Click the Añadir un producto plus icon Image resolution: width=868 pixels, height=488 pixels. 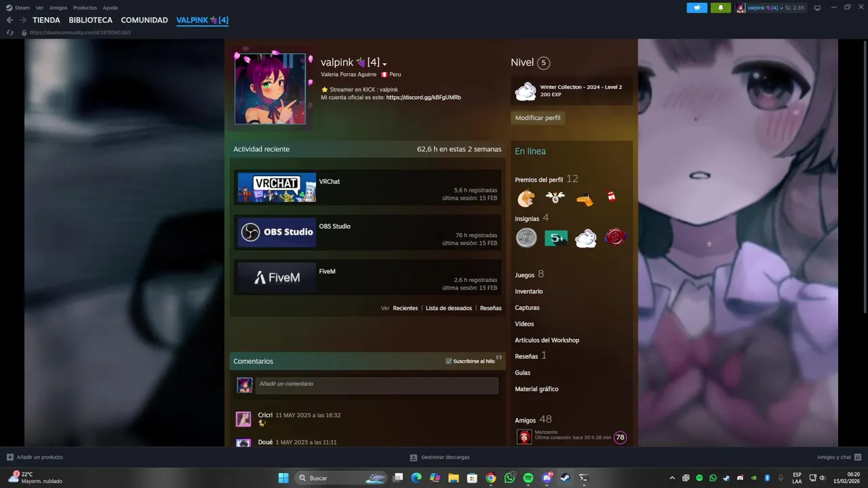(9, 457)
